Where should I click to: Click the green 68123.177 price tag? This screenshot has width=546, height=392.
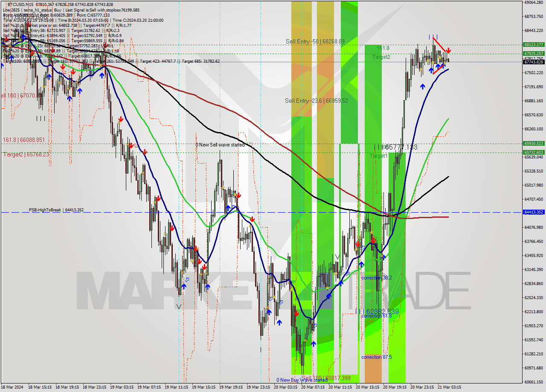(534, 44)
